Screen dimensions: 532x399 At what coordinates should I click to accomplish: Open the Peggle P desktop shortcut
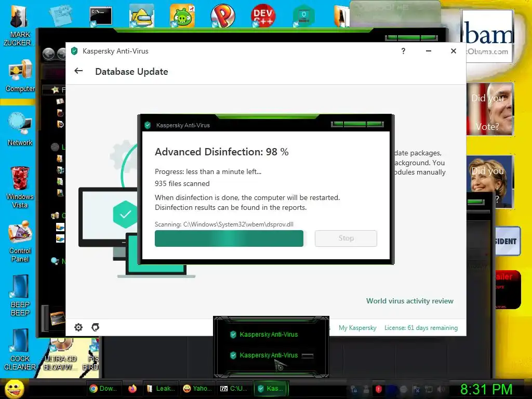tap(222, 16)
